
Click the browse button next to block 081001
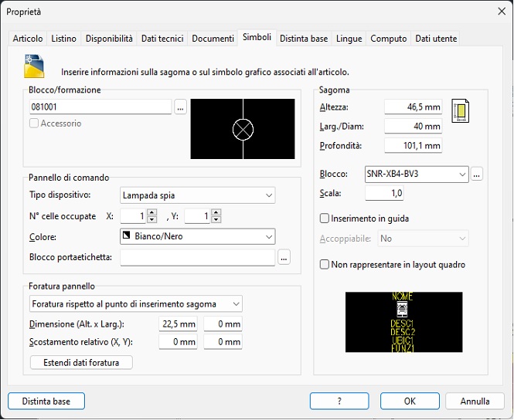181,107
